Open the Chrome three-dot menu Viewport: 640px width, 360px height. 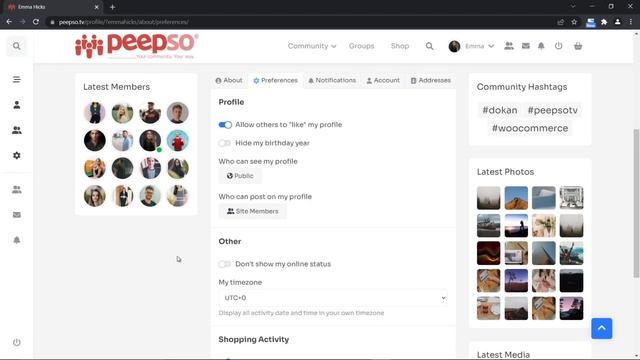coord(631,22)
